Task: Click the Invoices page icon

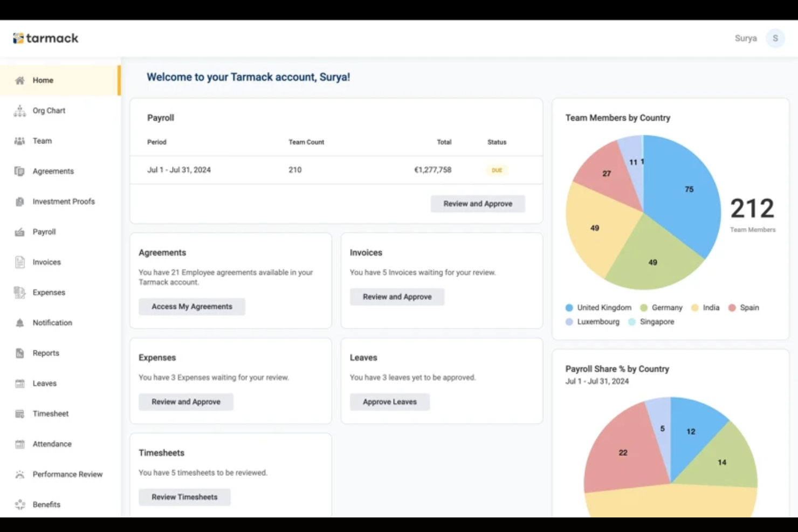Action: coord(20,262)
